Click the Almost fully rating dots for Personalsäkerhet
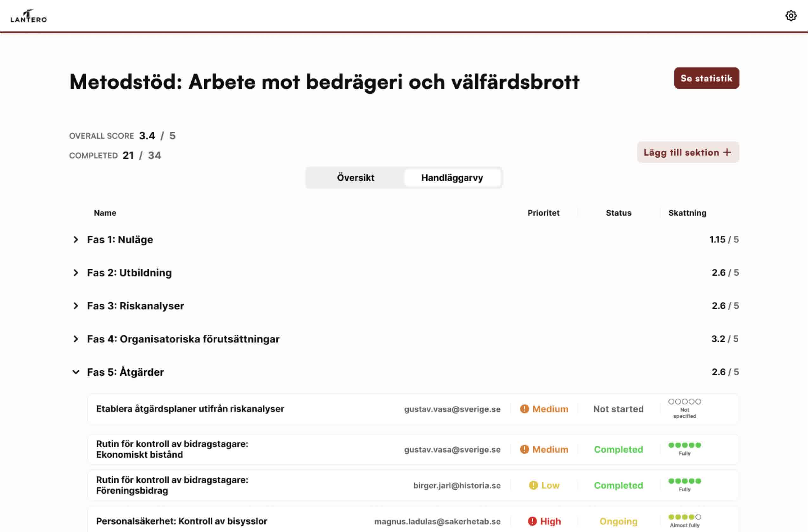 (684, 516)
